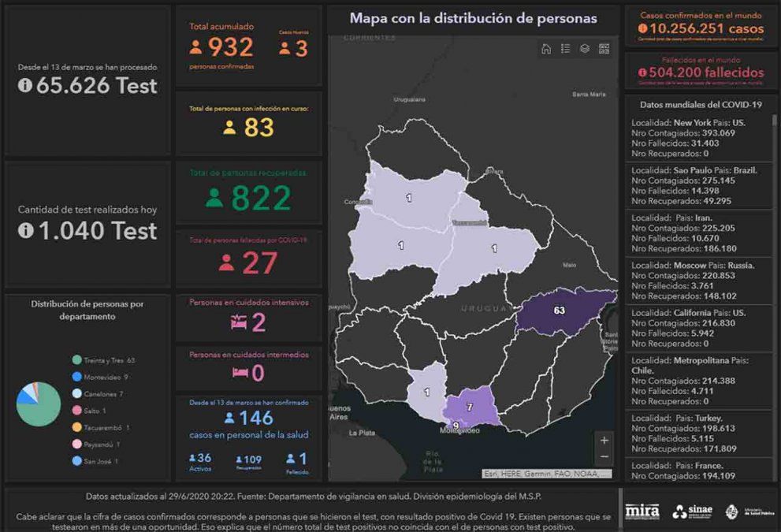Click info icon next to 504.200 fallecidos
Screen dimensions: 781x532
pyautogui.click(x=644, y=73)
